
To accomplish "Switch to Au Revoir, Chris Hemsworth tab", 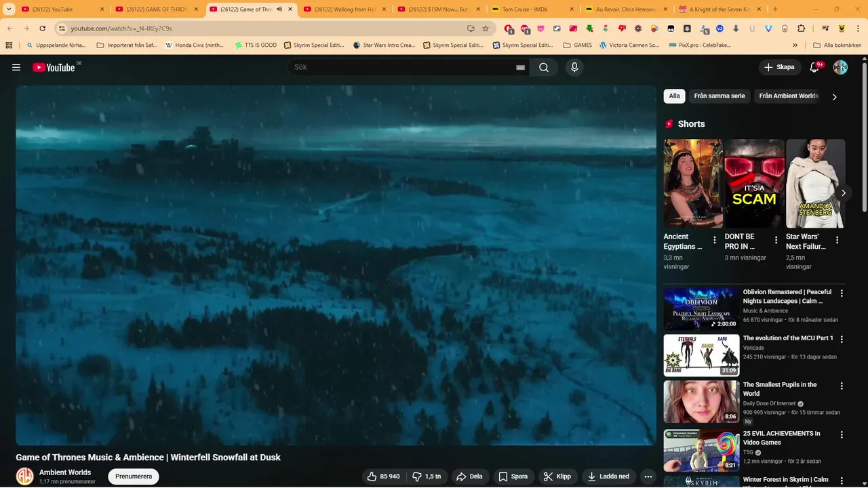I will pos(627,9).
